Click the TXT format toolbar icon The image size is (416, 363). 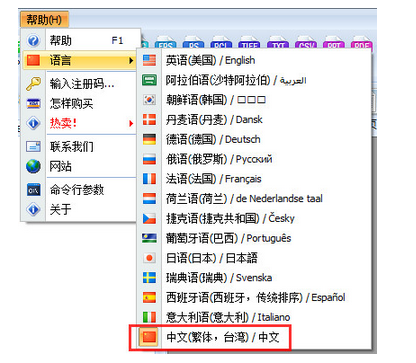tap(278, 43)
